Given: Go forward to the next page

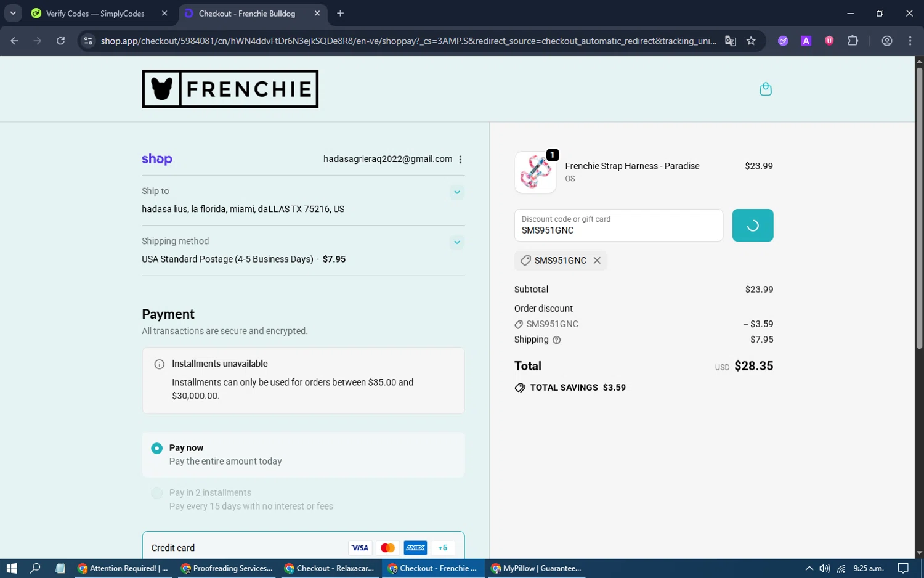Looking at the screenshot, I should [38, 41].
